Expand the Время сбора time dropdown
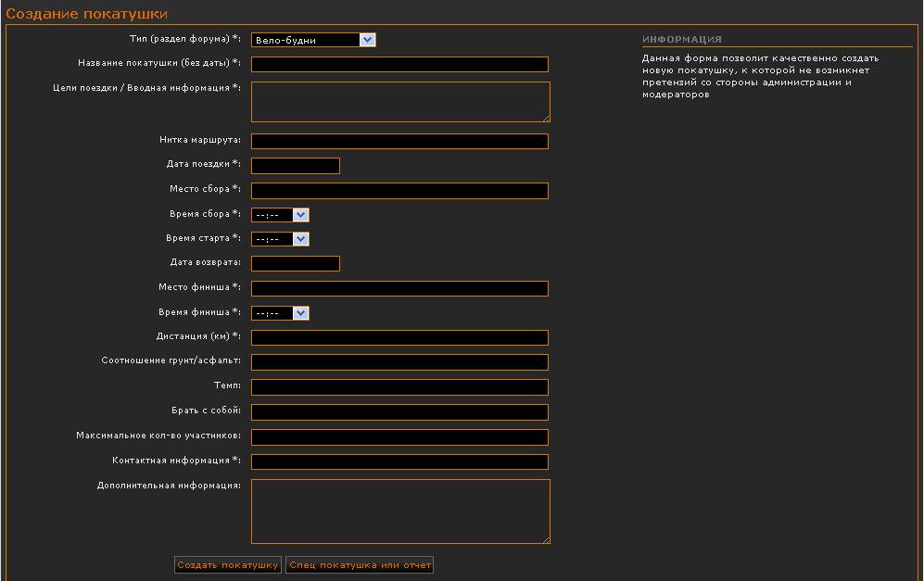This screenshot has width=924, height=581. point(280,215)
